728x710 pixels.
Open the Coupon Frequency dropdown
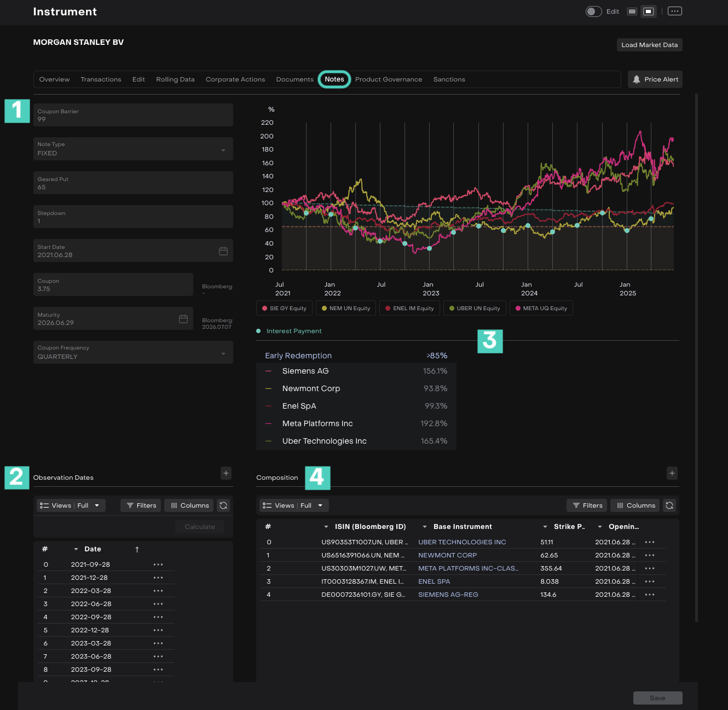pos(223,353)
